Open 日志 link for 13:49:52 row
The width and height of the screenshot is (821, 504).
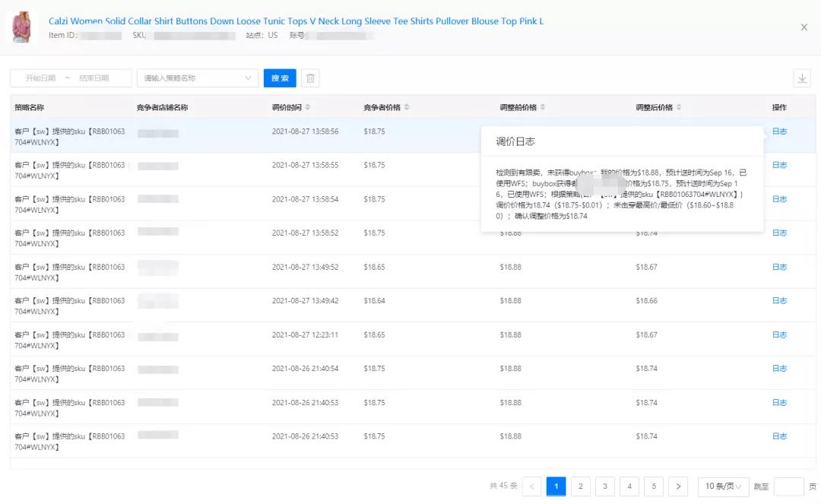pos(779,267)
